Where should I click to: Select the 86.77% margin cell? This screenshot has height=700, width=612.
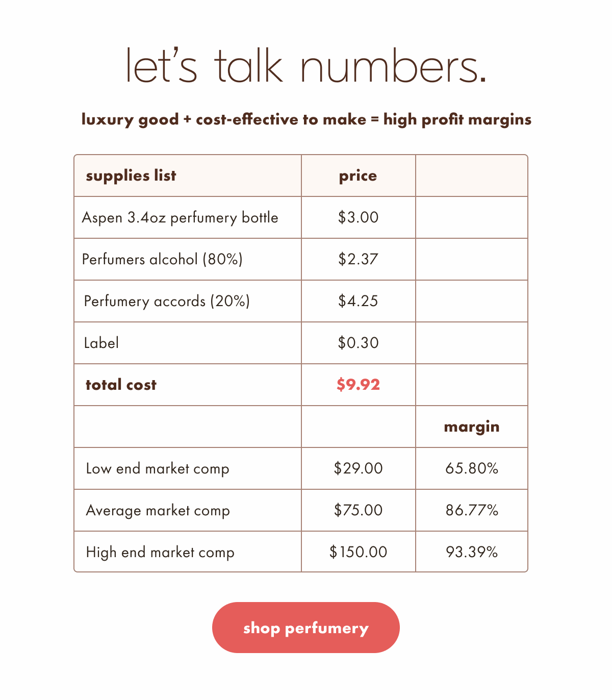471,510
